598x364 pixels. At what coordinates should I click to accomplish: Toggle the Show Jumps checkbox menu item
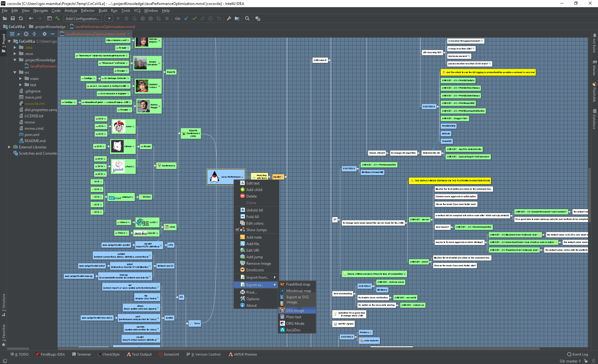pyautogui.click(x=256, y=230)
